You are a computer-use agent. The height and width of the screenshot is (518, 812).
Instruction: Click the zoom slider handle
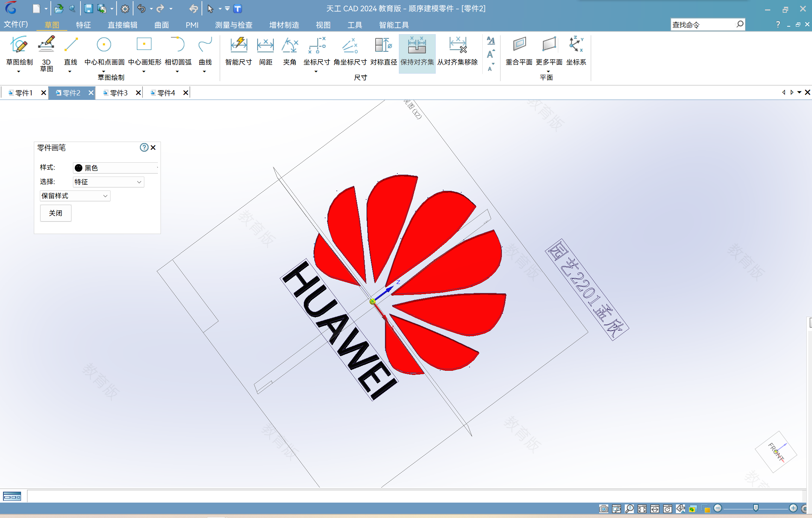pos(756,508)
